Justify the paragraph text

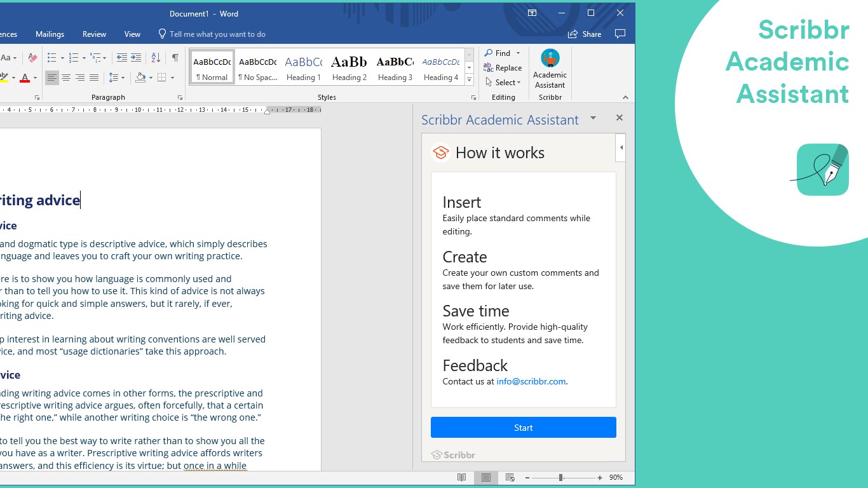pyautogui.click(x=94, y=78)
